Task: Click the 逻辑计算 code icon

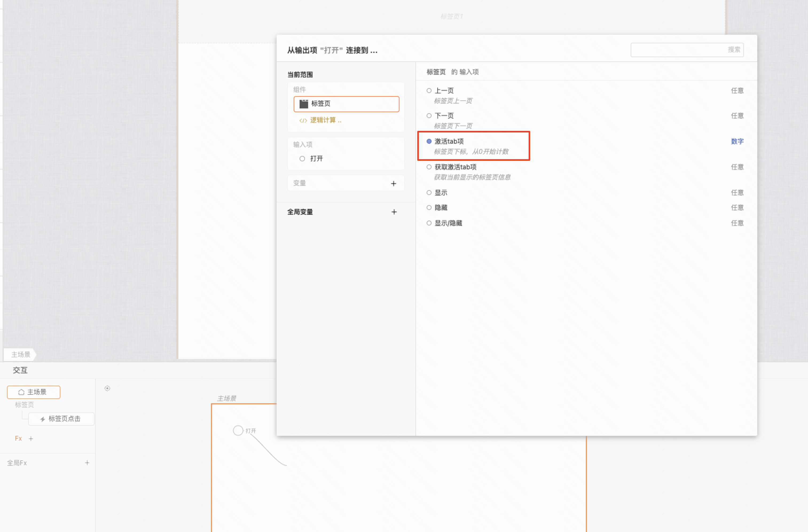Action: coord(303,120)
